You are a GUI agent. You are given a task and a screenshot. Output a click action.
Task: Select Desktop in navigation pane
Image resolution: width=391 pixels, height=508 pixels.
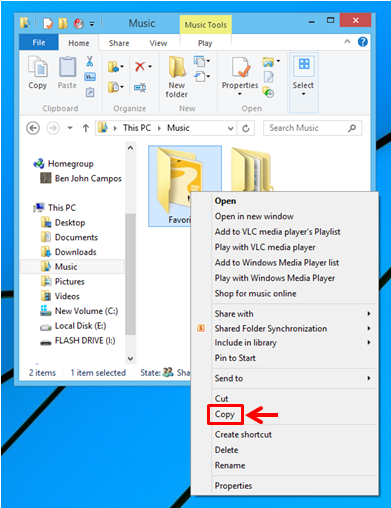coord(63,222)
